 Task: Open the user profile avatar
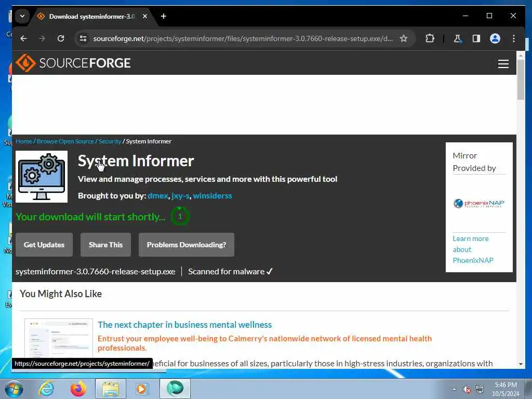coord(495,38)
